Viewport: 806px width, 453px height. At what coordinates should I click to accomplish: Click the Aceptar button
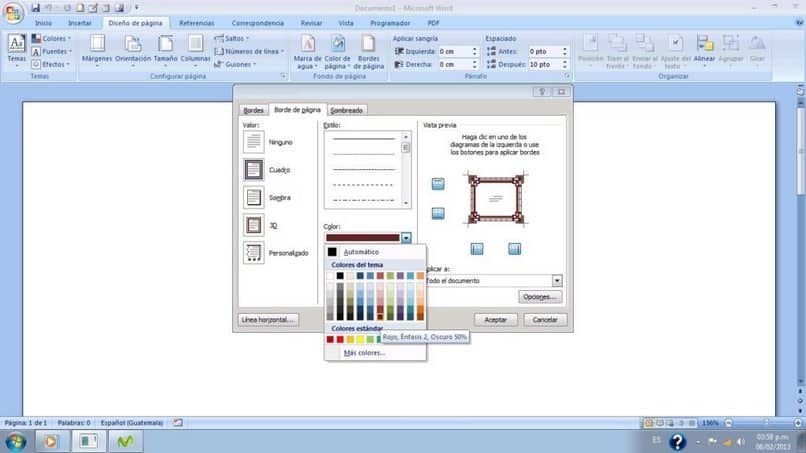point(496,320)
